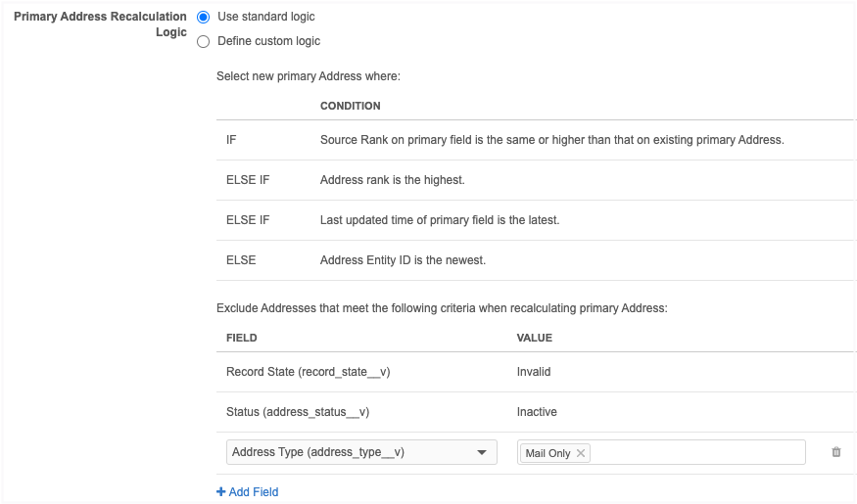This screenshot has height=504, width=857.
Task: Select the "Last updated time" condition row
Action: (x=439, y=220)
